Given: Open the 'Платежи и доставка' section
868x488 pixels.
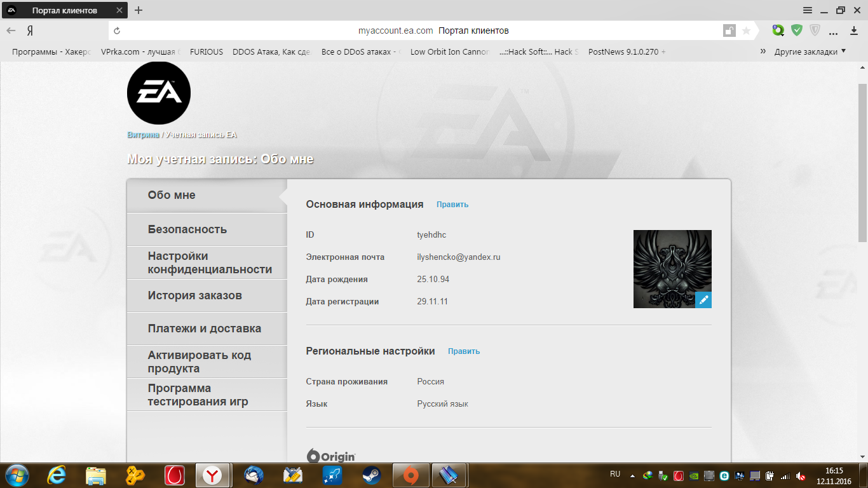Looking at the screenshot, I should (207, 329).
